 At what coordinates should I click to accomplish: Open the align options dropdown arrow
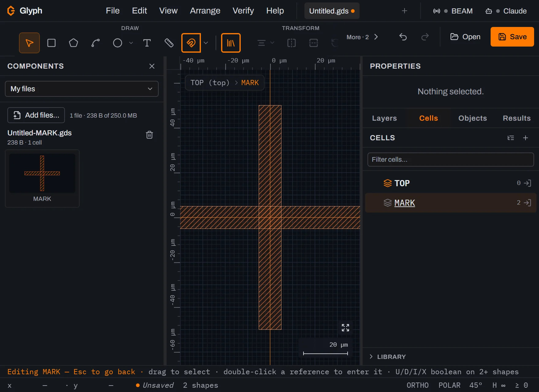point(272,43)
